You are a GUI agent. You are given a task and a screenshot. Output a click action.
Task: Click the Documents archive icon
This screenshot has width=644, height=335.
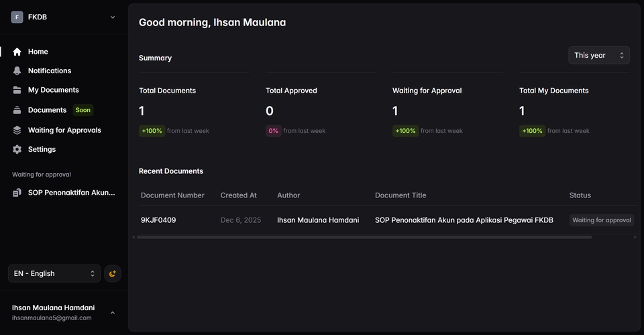pyautogui.click(x=17, y=110)
